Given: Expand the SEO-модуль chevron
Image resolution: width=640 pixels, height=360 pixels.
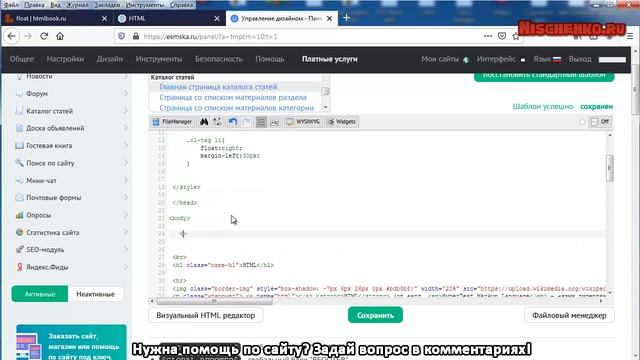Looking at the screenshot, I should (x=125, y=249).
